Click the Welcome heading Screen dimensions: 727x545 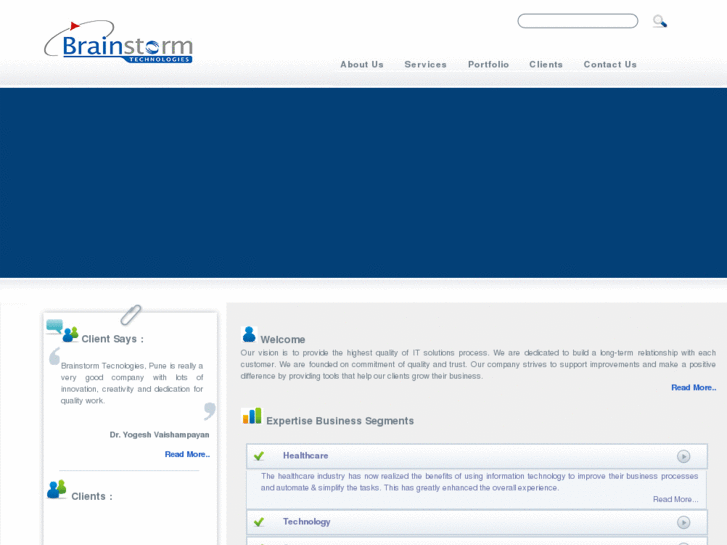tap(282, 340)
